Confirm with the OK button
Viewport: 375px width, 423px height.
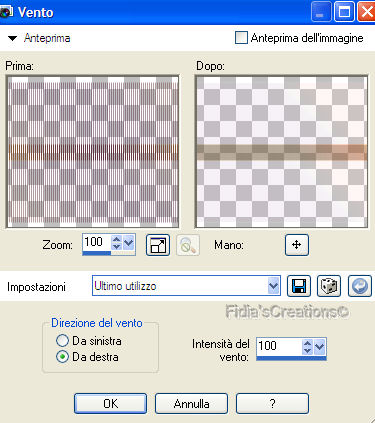[110, 404]
